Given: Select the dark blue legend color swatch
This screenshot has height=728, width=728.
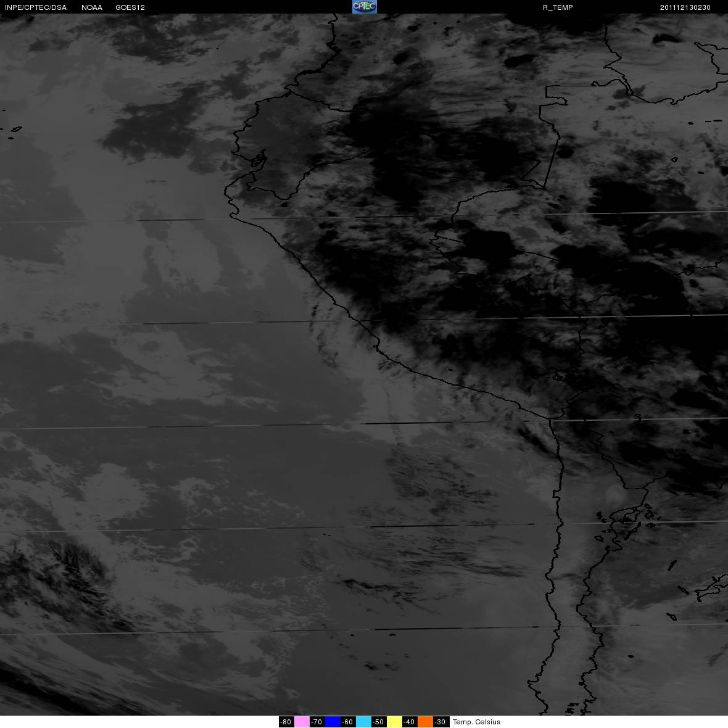Looking at the screenshot, I should click(x=333, y=722).
